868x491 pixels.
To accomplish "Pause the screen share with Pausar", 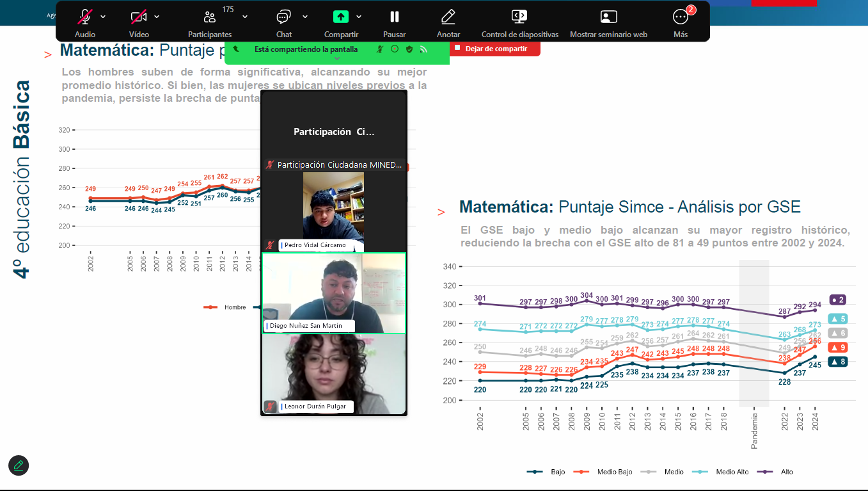I will (x=395, y=18).
